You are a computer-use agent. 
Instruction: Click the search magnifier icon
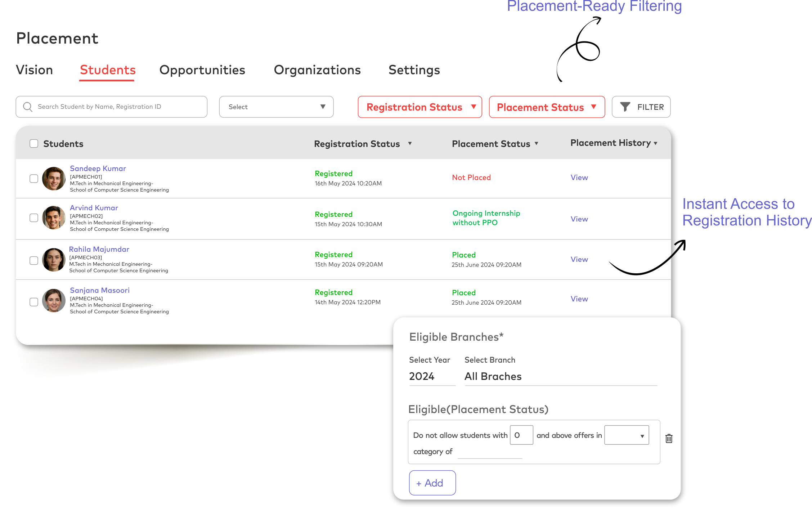click(x=28, y=107)
